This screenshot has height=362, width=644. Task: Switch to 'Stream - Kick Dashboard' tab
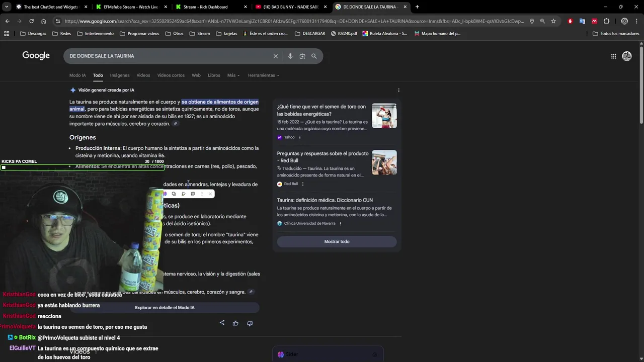click(x=210, y=7)
